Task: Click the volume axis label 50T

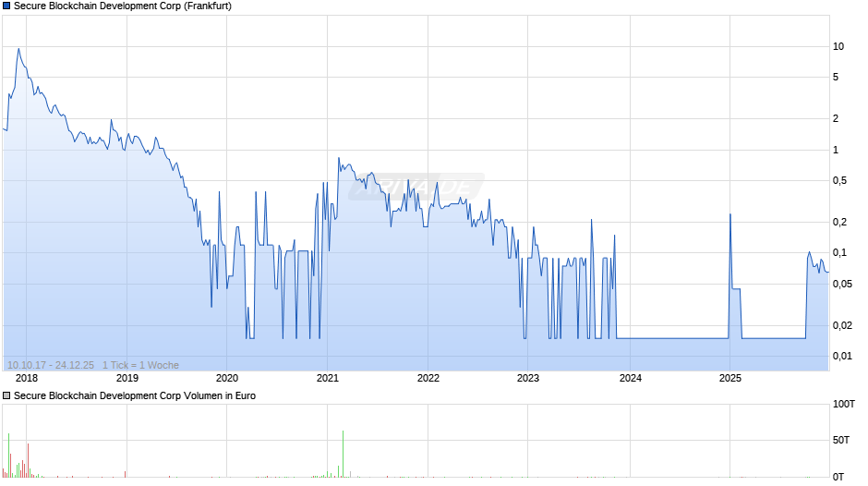Action: pyautogui.click(x=841, y=440)
